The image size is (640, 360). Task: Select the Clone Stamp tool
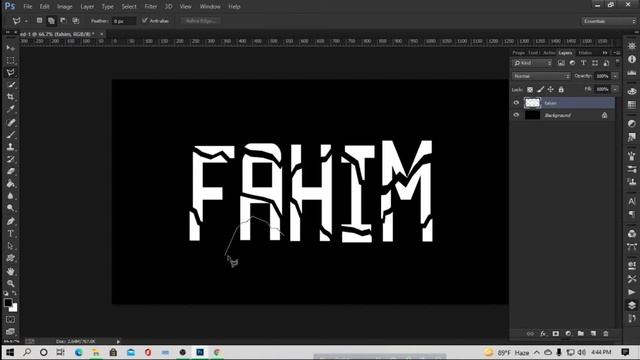11,147
